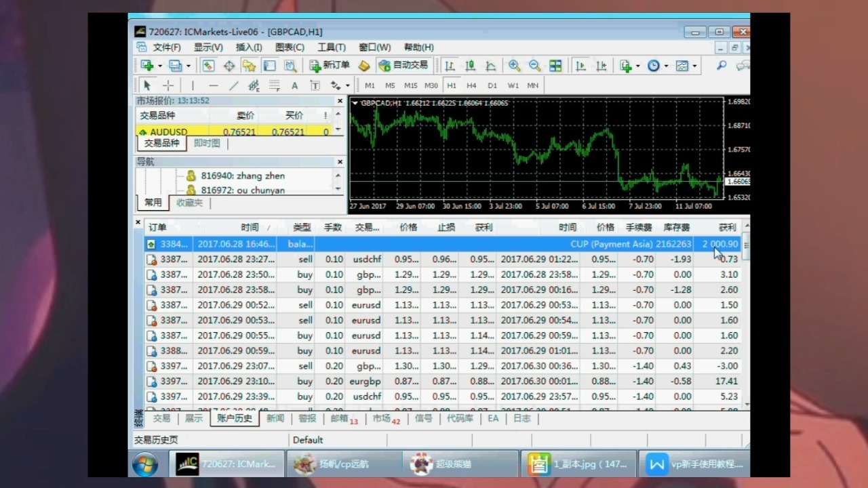Select bar chart display icon

click(450, 66)
